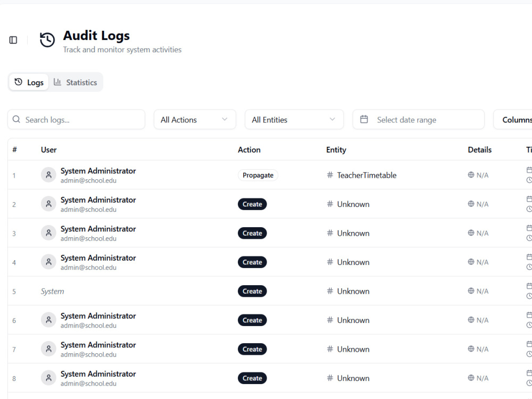Image resolution: width=532 pixels, height=399 pixels.
Task: Click admin@school.edu email in row 4
Action: click(88, 268)
